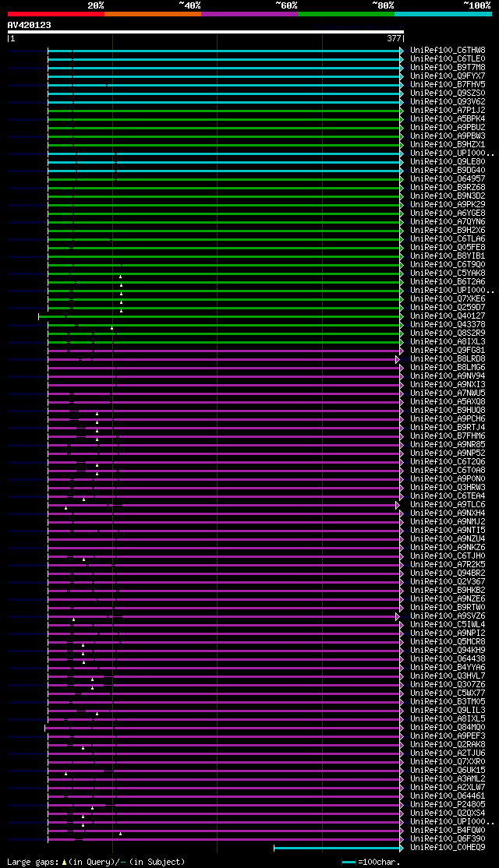Select hit UniRef100_Q93V62
This screenshot has height=868, width=499.
[x=448, y=102]
